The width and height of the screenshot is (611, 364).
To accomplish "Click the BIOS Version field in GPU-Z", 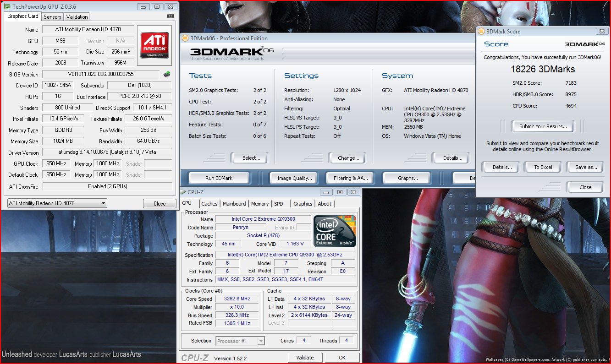I will pyautogui.click(x=101, y=74).
